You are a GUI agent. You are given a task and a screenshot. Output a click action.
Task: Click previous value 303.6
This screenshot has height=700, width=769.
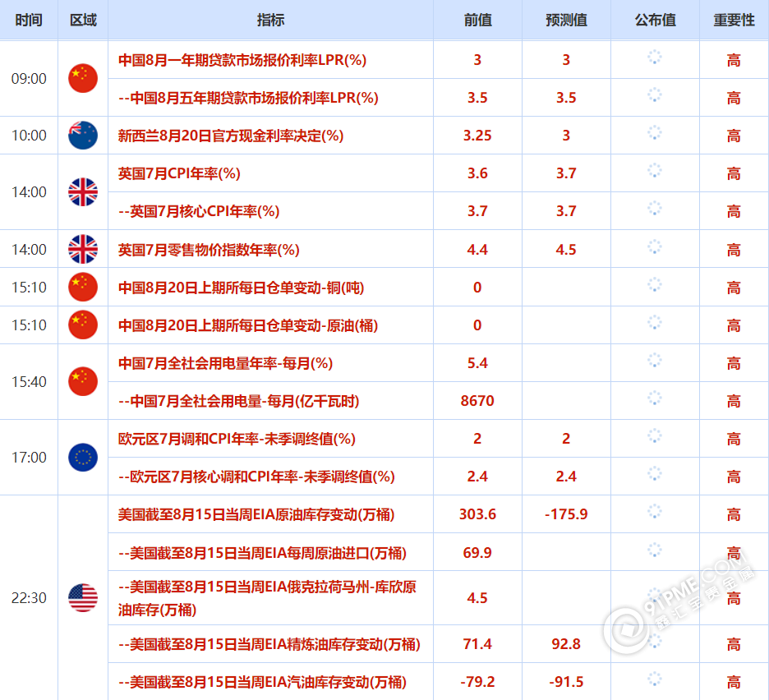coord(477,514)
